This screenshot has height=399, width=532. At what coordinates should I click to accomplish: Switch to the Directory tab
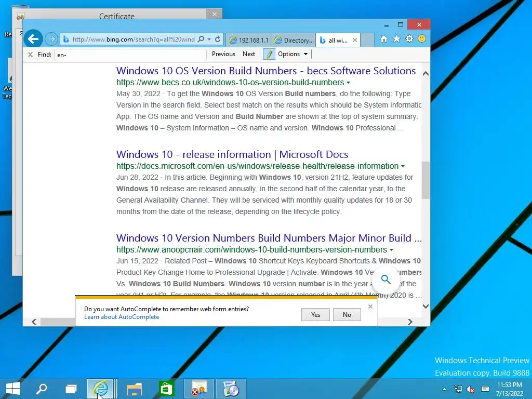[x=294, y=40]
